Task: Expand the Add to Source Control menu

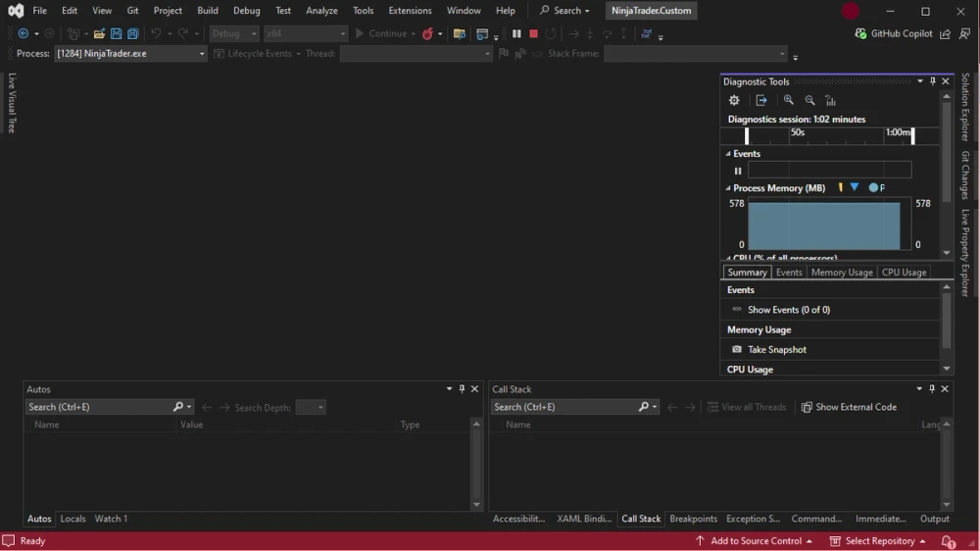Action: coord(755,541)
